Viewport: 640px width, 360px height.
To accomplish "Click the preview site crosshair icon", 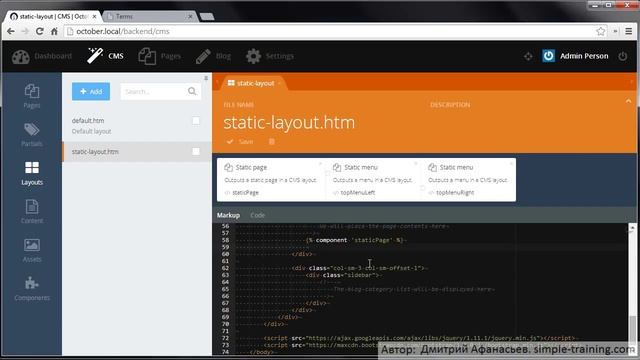I will click(x=528, y=56).
